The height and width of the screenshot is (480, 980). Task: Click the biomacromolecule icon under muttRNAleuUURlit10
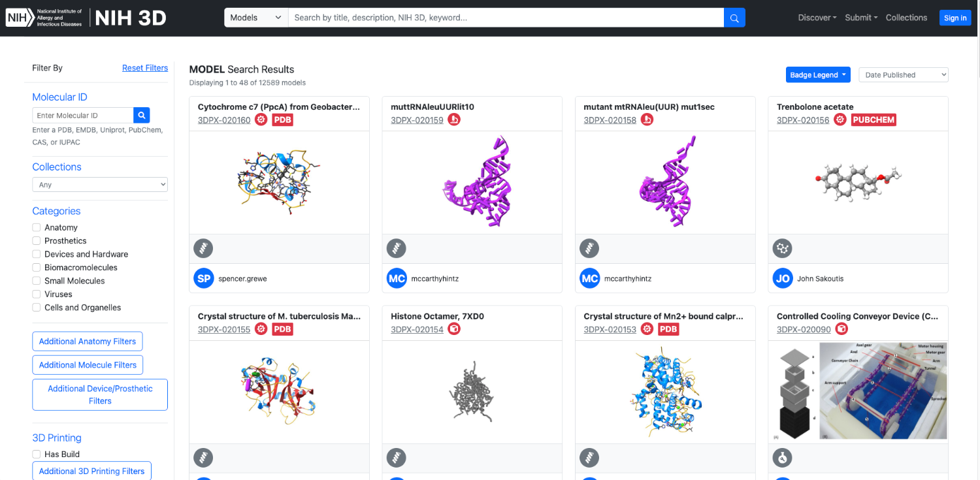pos(396,248)
